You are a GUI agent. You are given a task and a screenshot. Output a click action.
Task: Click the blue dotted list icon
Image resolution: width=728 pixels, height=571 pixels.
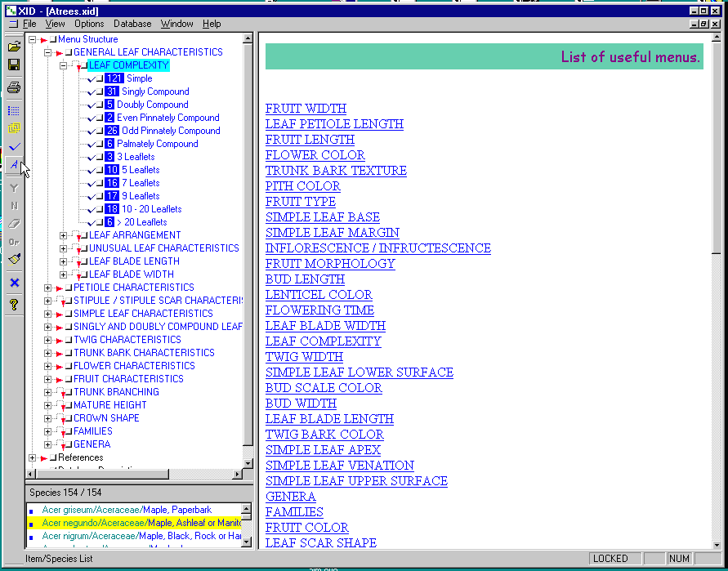click(14, 110)
